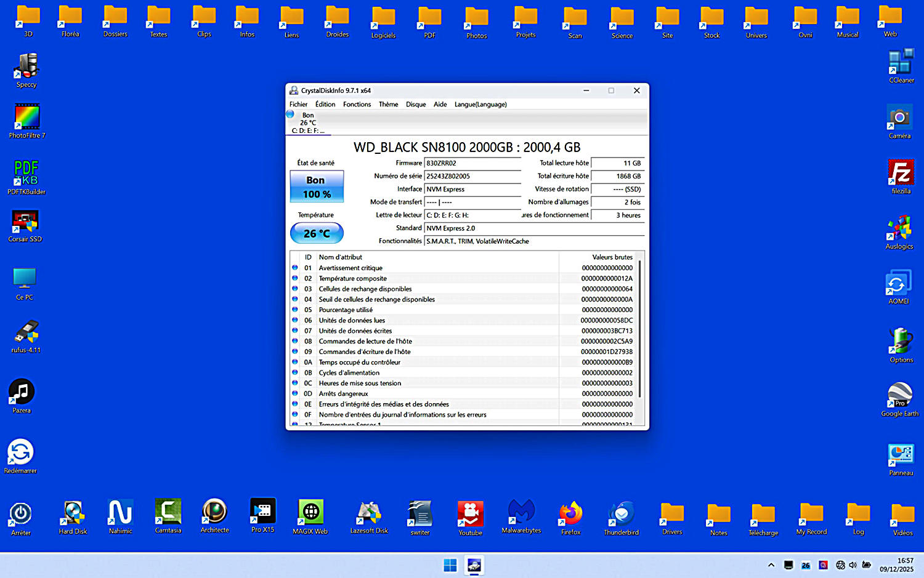The image size is (924, 578).
Task: Open the Fonctions menu
Action: click(x=357, y=105)
